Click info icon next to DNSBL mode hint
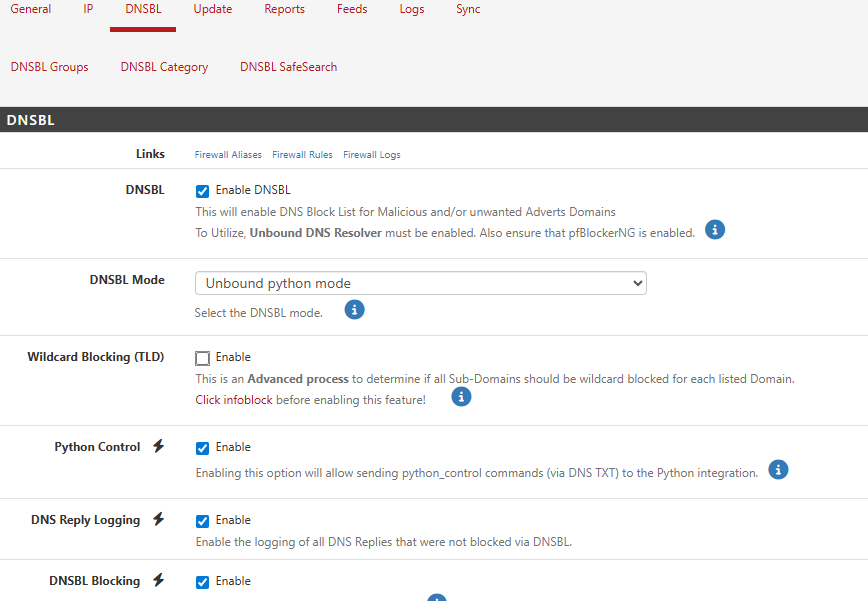The image size is (868, 601). [354, 310]
